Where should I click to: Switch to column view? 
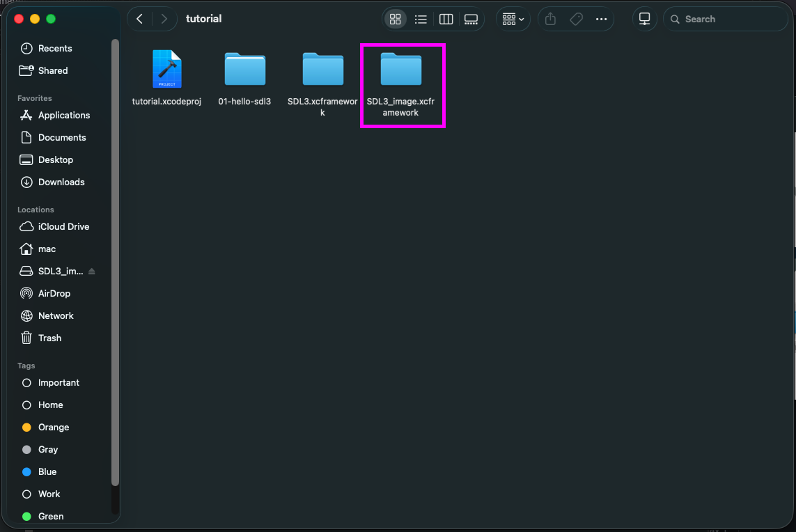(x=446, y=19)
